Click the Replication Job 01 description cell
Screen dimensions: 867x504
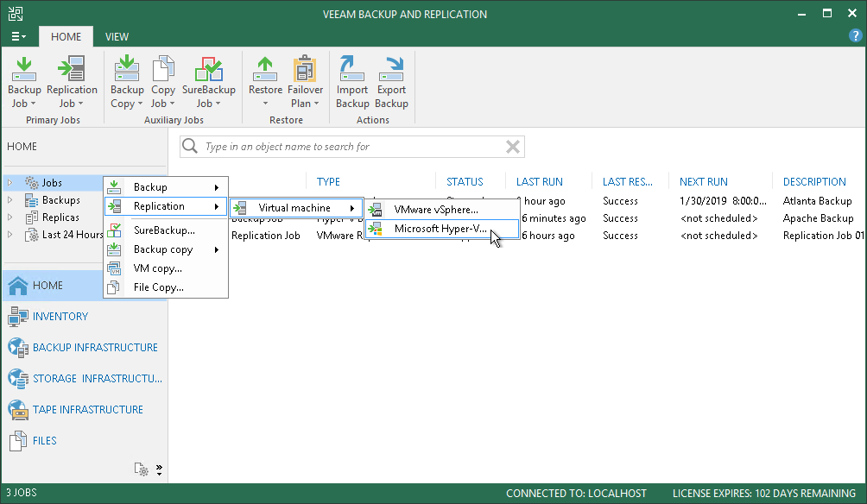pyautogui.click(x=824, y=236)
